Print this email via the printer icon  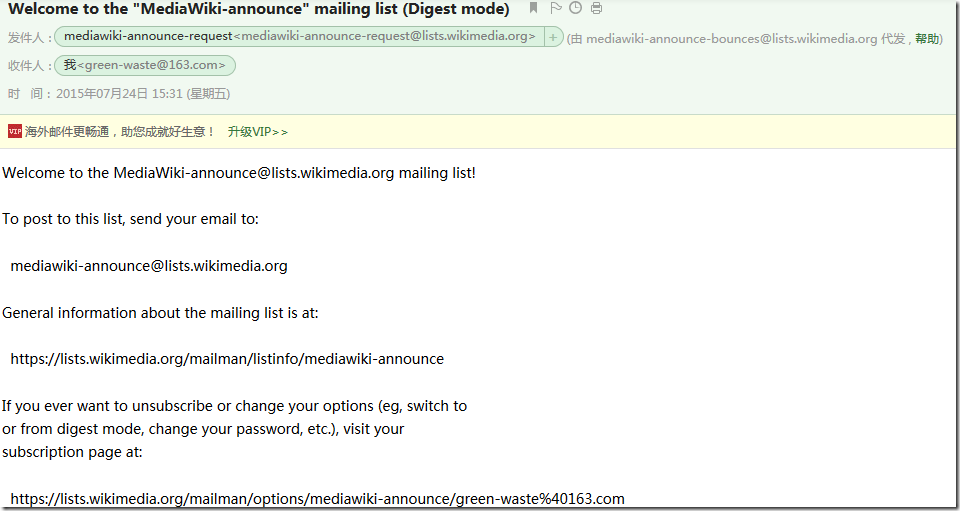(596, 8)
